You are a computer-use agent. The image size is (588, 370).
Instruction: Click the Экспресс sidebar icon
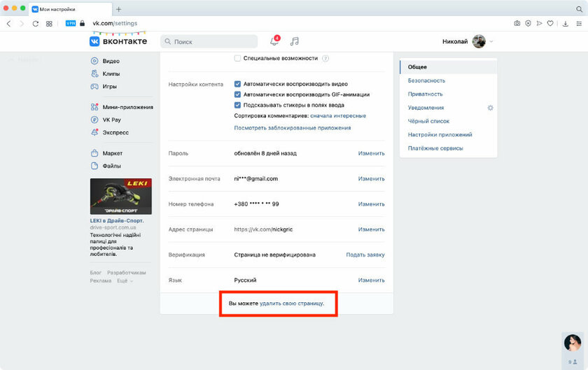94,132
